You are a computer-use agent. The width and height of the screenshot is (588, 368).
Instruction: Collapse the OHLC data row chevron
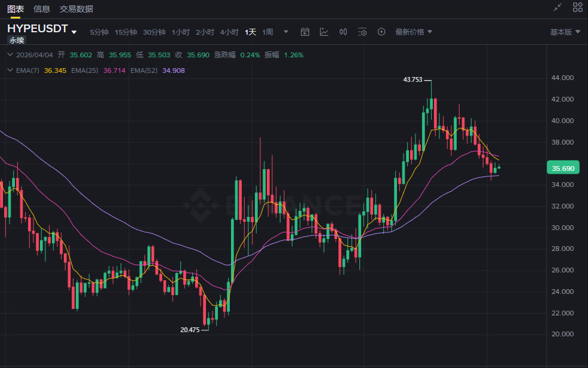point(9,54)
